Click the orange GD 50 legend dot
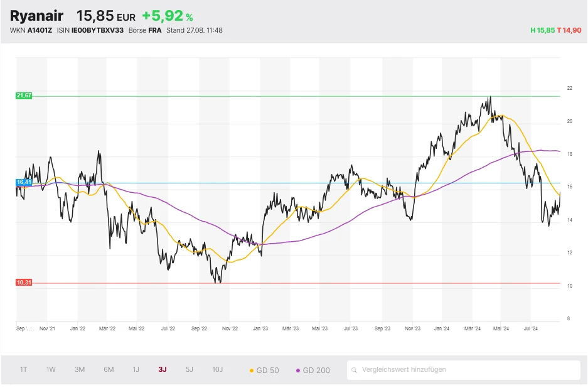This screenshot has height=390, width=588. 252,371
